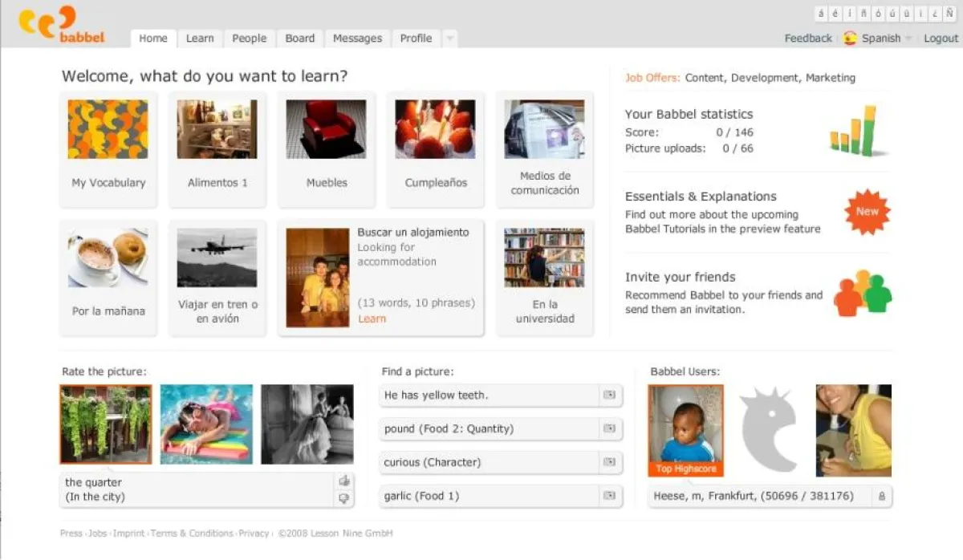Click the Spanish flag icon
963x560 pixels.
point(851,38)
